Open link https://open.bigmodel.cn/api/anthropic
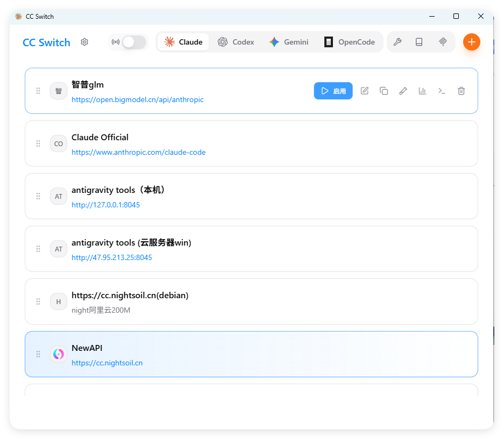This screenshot has height=439, width=504. 138,99
